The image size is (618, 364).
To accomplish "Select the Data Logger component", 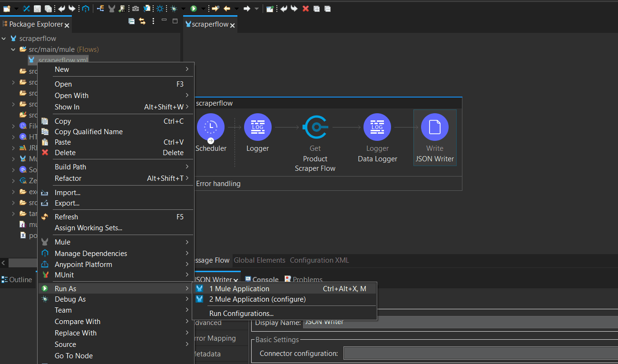I will (377, 138).
